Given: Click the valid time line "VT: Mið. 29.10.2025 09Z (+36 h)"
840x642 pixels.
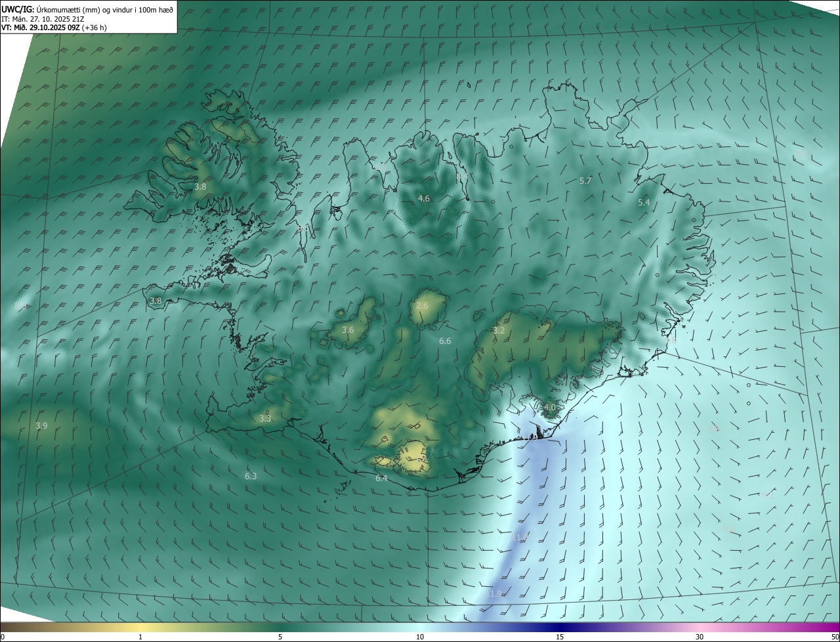Looking at the screenshot, I should (54, 28).
